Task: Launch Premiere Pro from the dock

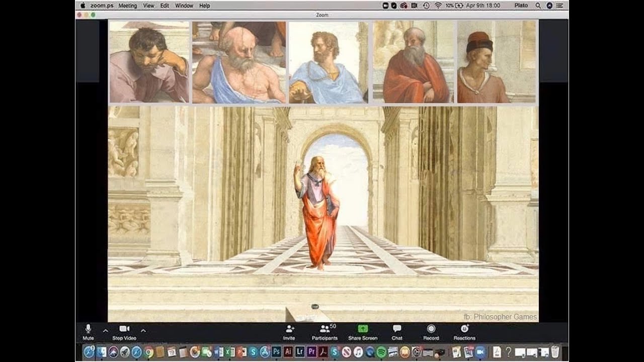Action: (311, 352)
